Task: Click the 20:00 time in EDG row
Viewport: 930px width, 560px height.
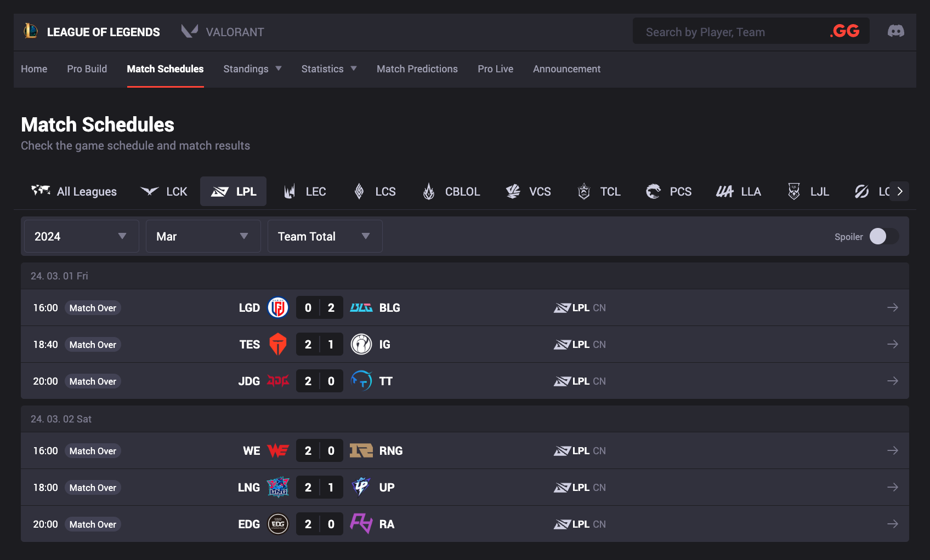Action: coord(46,524)
